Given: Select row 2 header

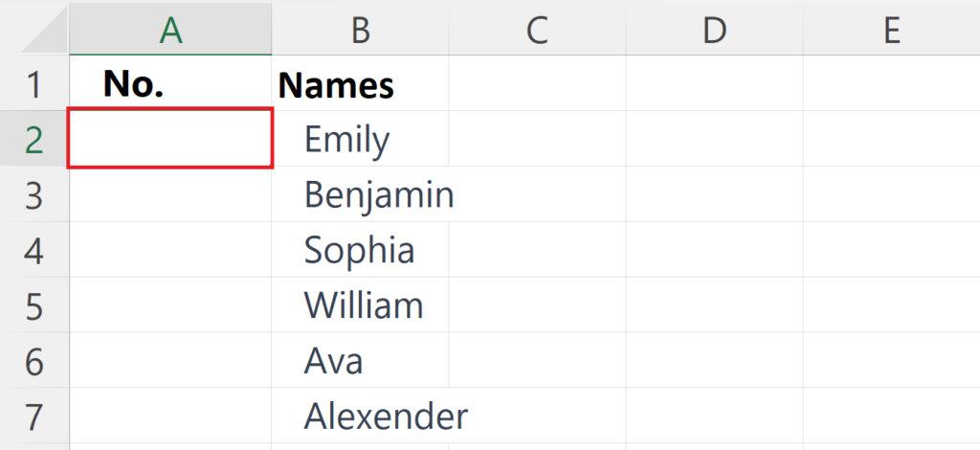Looking at the screenshot, I should [x=34, y=139].
